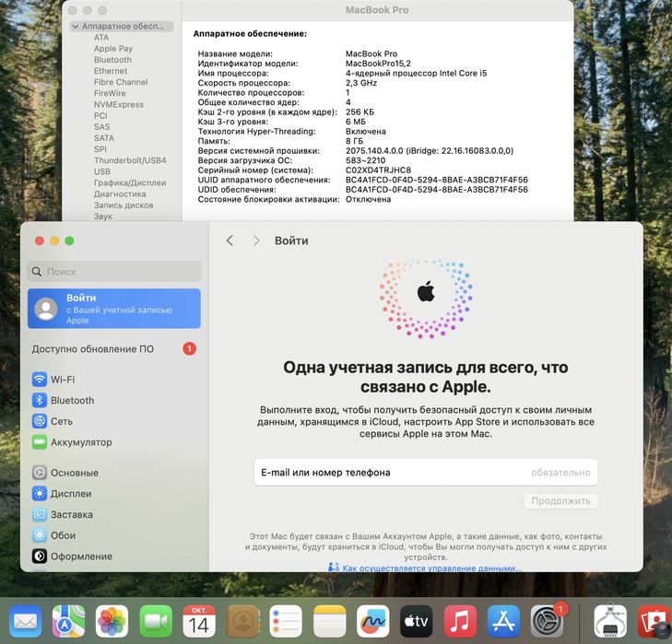Collapse the Аппаратное обеспечение tree section
Image resolution: width=672 pixels, height=644 pixels.
[x=76, y=27]
